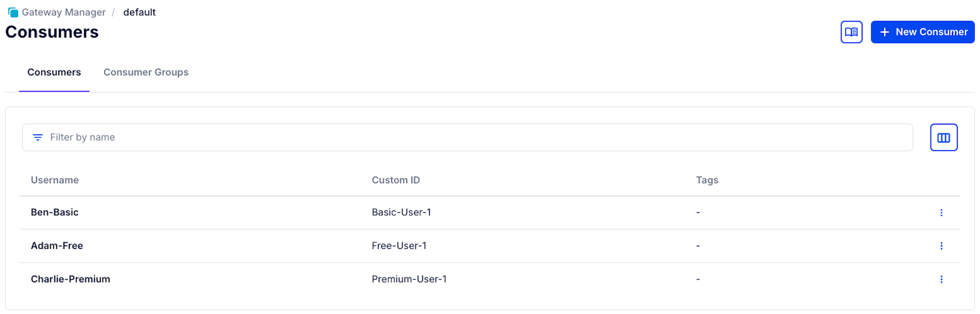The height and width of the screenshot is (314, 980).
Task: Open the documentation book icon
Action: tap(851, 32)
